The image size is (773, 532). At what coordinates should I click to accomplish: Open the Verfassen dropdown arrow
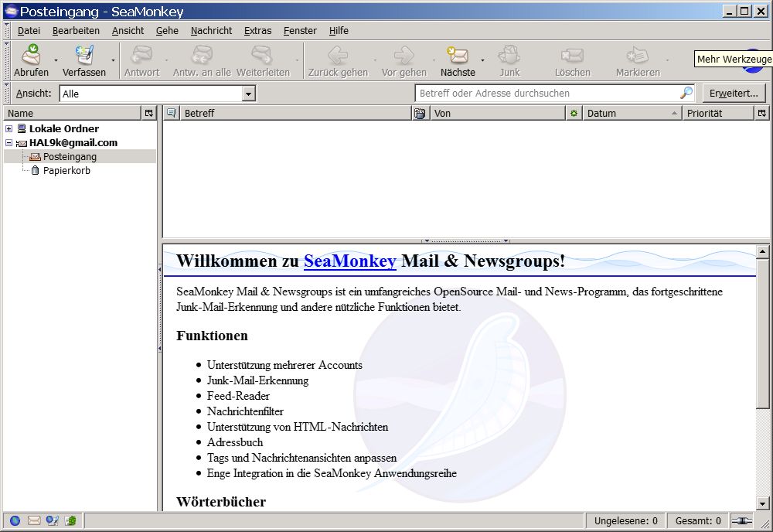coord(113,60)
